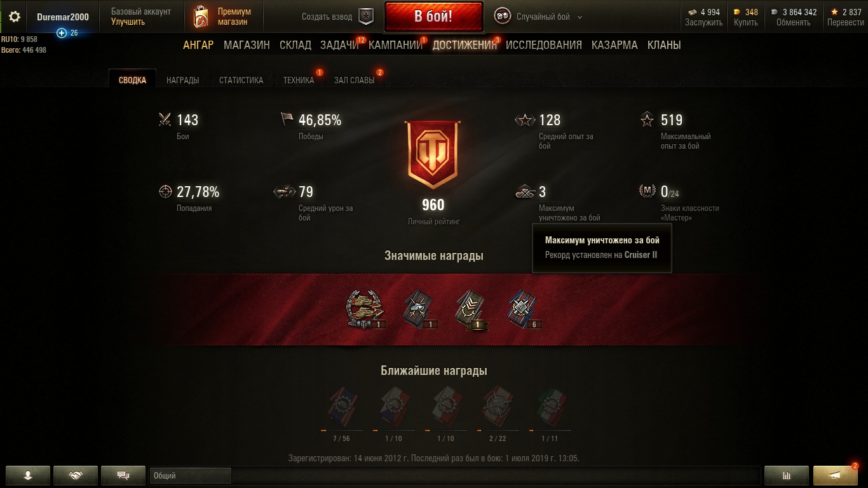Open contacts list icon in bottom bar
The image size is (868, 488).
tap(27, 475)
